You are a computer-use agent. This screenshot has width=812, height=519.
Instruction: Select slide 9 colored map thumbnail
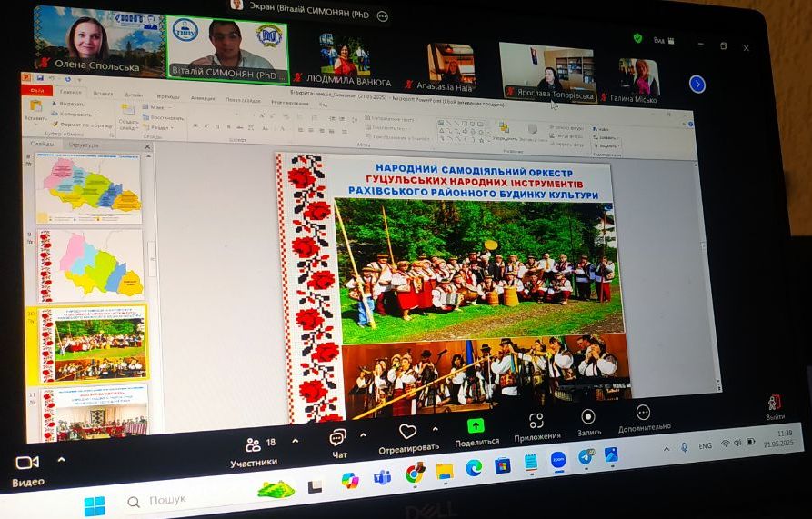click(91, 265)
